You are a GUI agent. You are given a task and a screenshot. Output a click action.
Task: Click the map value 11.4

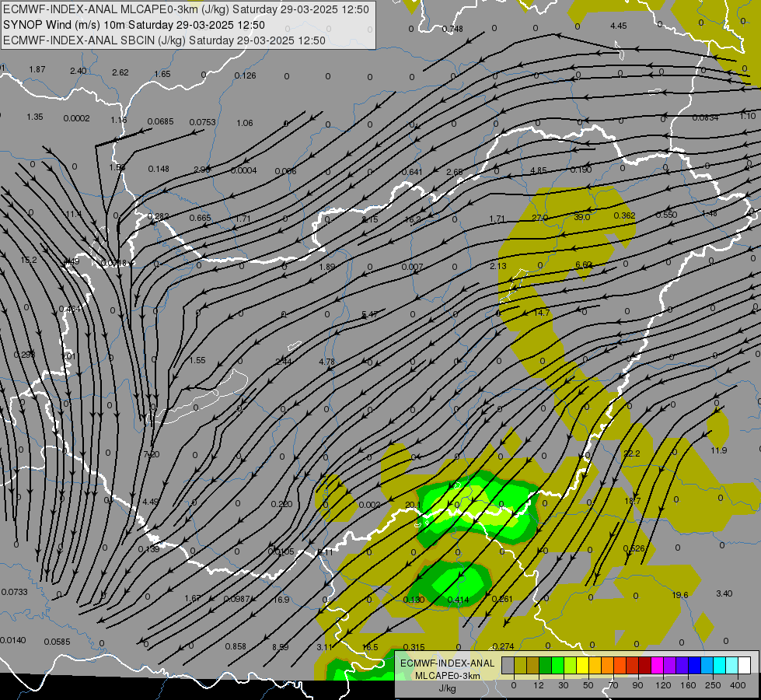pyautogui.click(x=74, y=214)
